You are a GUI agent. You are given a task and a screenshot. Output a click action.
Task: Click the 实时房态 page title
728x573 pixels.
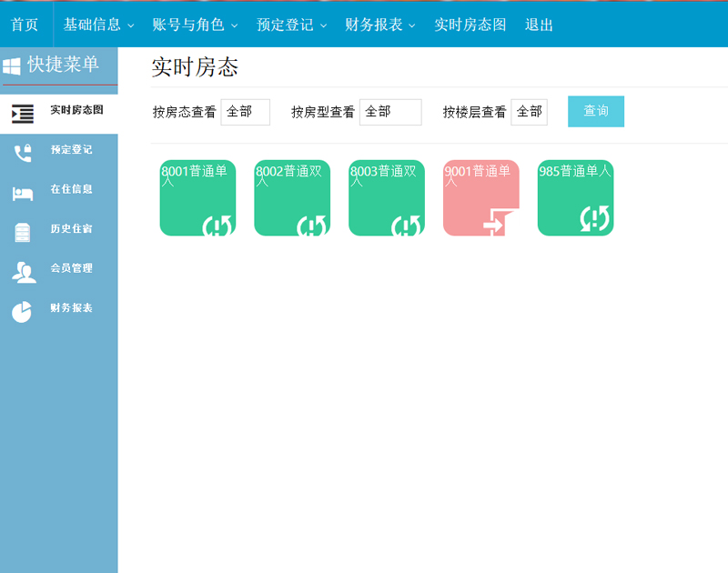point(195,67)
